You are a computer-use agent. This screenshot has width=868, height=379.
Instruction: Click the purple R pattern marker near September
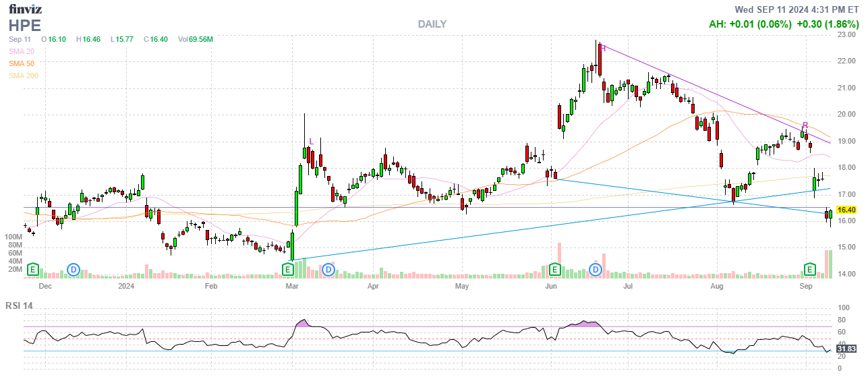[x=805, y=125]
